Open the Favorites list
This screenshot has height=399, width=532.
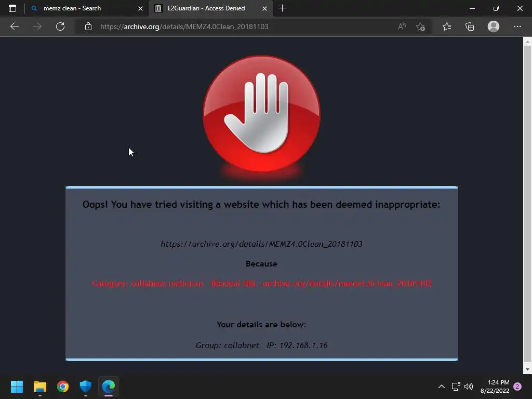click(x=447, y=26)
